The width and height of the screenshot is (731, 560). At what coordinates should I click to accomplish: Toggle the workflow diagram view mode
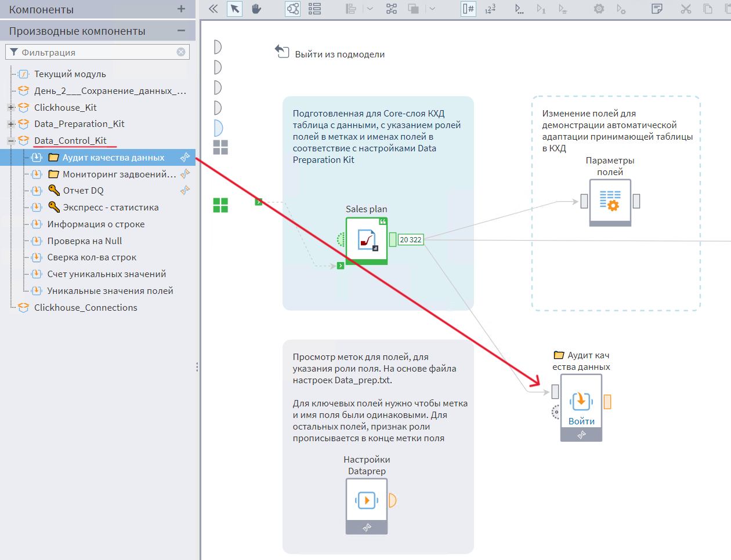coord(293,9)
